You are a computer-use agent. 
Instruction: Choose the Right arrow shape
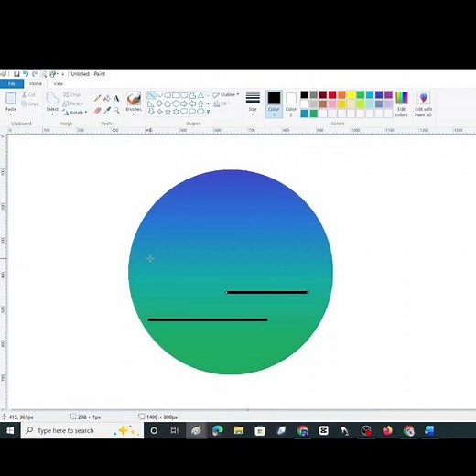coord(184,103)
